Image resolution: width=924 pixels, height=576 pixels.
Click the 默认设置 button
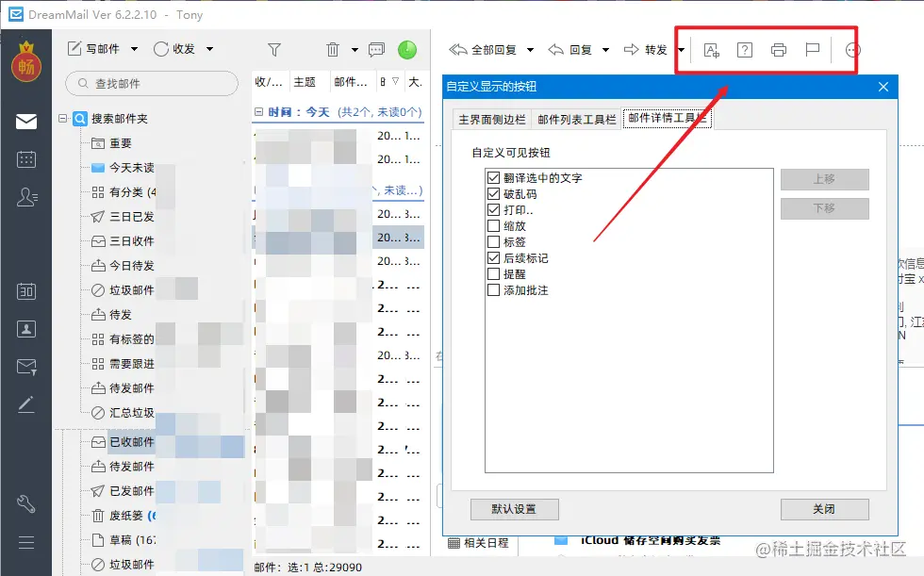515,509
